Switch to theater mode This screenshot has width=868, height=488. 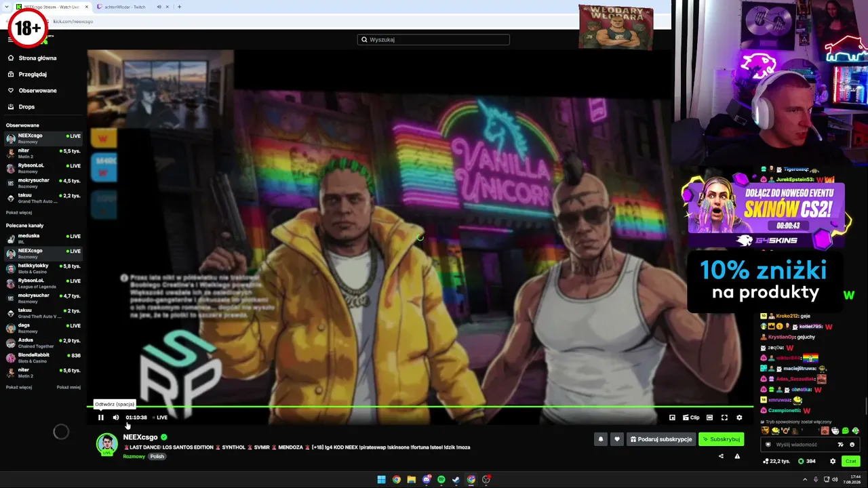[x=709, y=418]
